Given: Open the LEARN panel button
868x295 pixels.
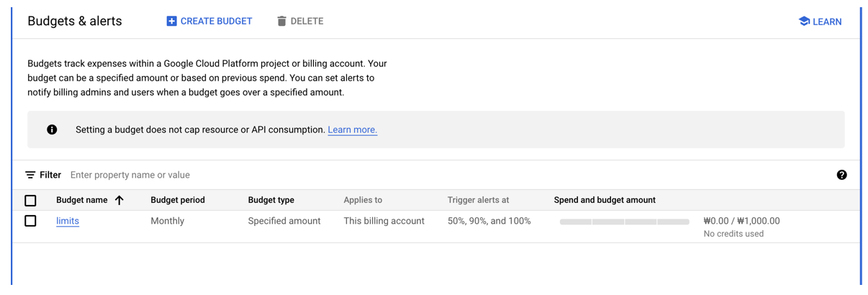Looking at the screenshot, I should coord(820,22).
